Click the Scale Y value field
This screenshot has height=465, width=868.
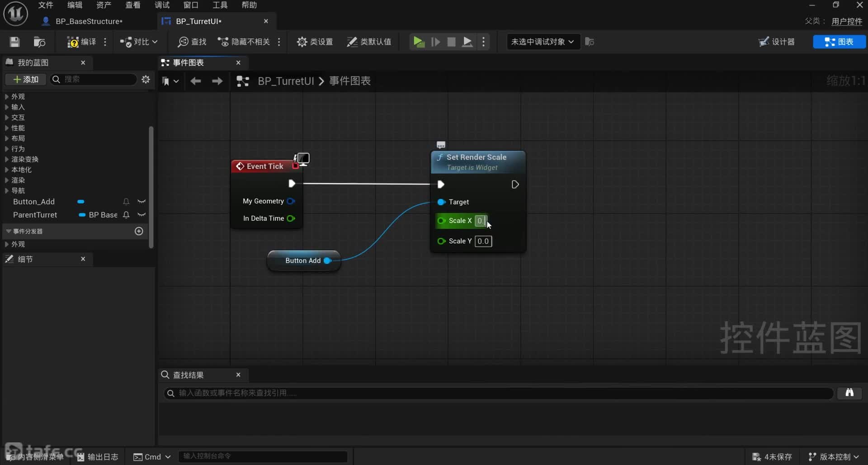pyautogui.click(x=483, y=241)
